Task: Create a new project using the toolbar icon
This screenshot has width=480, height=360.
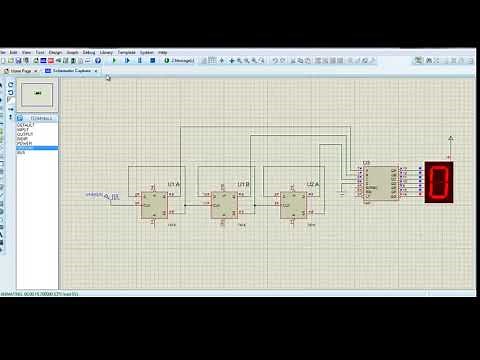Action: pyautogui.click(x=3, y=61)
